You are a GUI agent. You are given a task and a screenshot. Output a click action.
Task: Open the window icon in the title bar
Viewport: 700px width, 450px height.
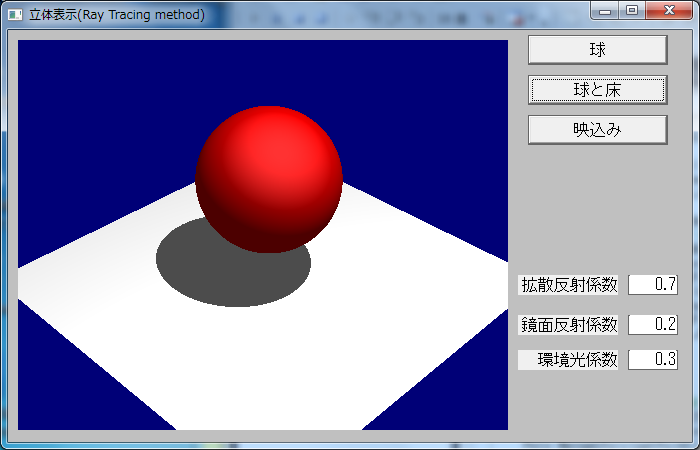pos(15,15)
